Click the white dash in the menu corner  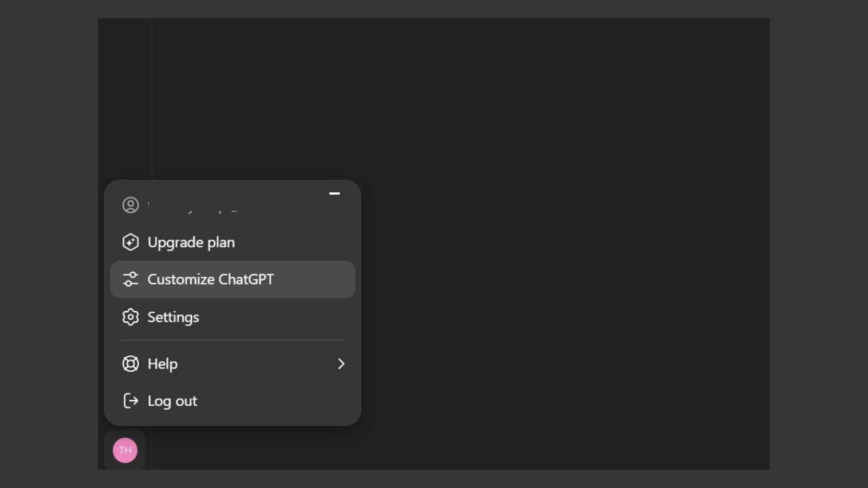(x=334, y=193)
